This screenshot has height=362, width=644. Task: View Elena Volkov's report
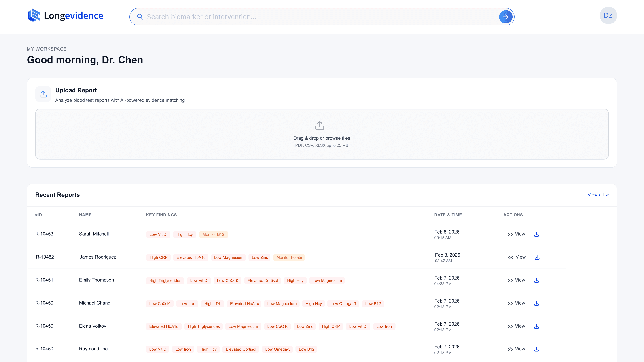[x=516, y=326]
